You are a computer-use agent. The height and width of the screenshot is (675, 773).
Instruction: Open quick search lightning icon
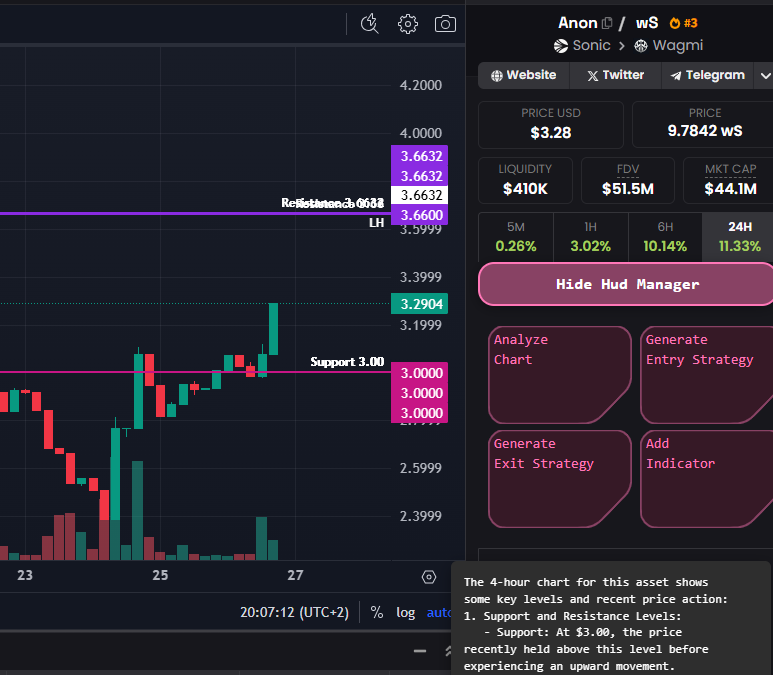pos(369,24)
